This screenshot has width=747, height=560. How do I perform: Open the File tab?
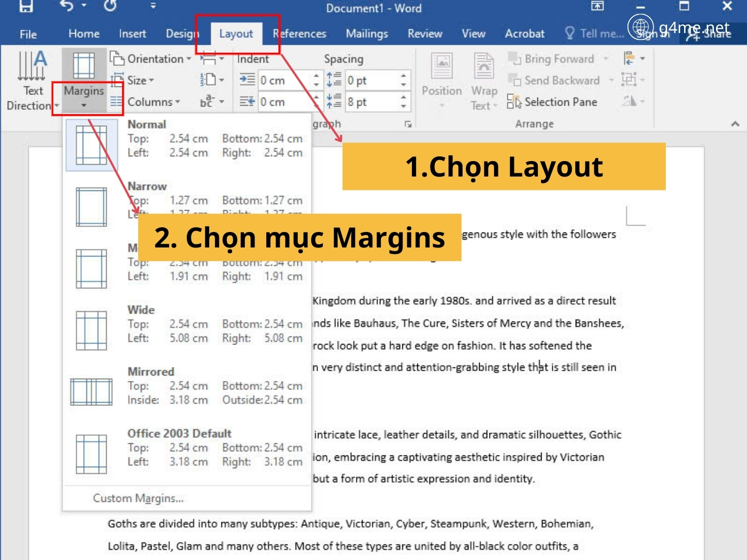tap(28, 34)
